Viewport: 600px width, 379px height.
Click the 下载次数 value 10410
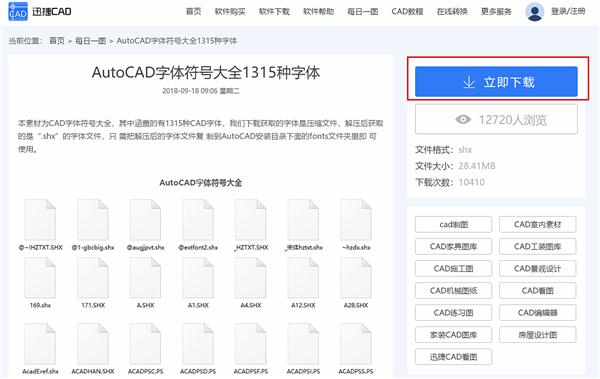click(x=471, y=182)
